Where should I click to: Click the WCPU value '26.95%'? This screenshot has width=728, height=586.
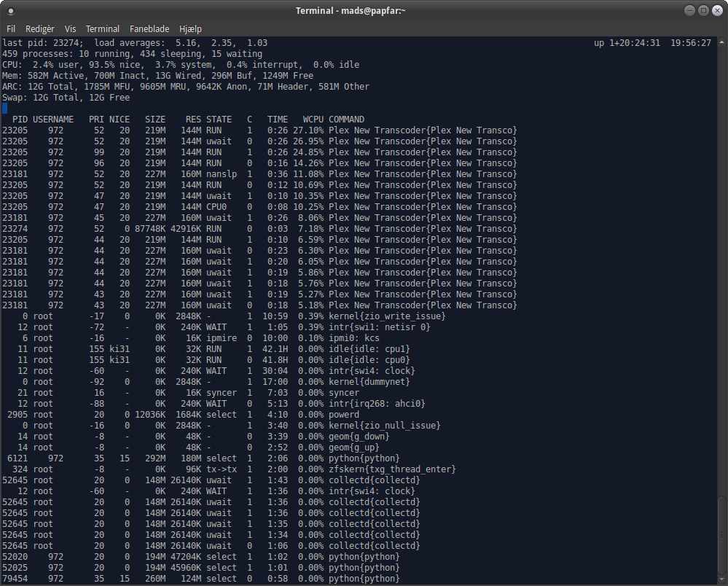308,141
